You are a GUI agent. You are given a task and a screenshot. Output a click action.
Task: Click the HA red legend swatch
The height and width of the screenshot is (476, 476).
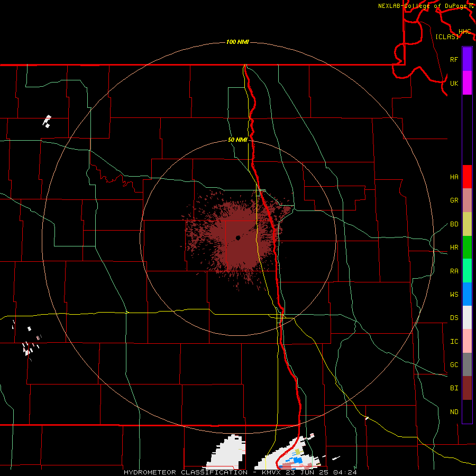tap(467, 177)
